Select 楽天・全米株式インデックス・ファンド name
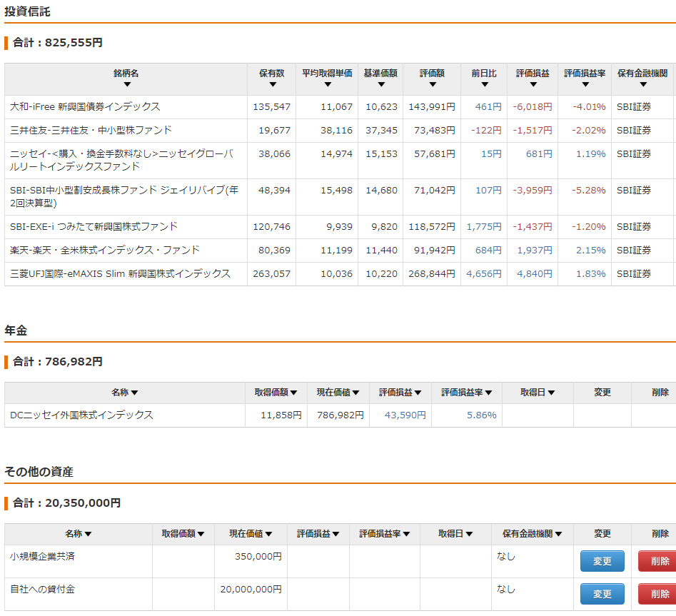The image size is (676, 616). coord(105,250)
